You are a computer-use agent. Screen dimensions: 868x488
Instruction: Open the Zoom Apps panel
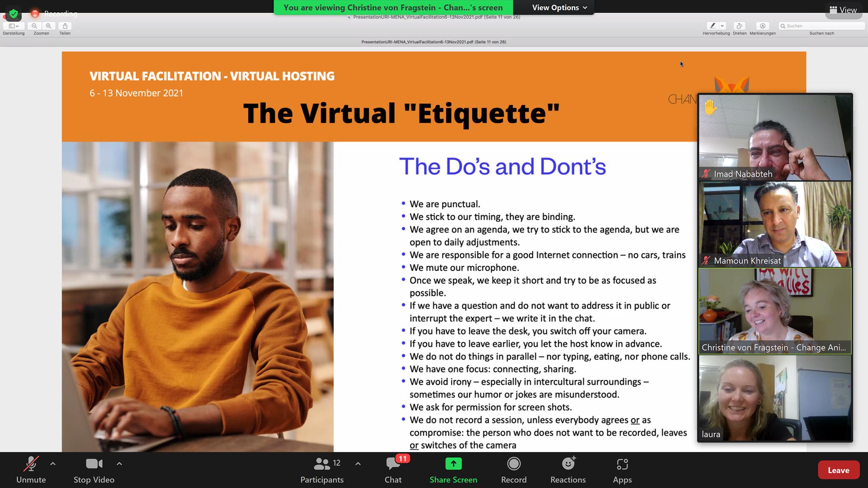pyautogui.click(x=622, y=470)
